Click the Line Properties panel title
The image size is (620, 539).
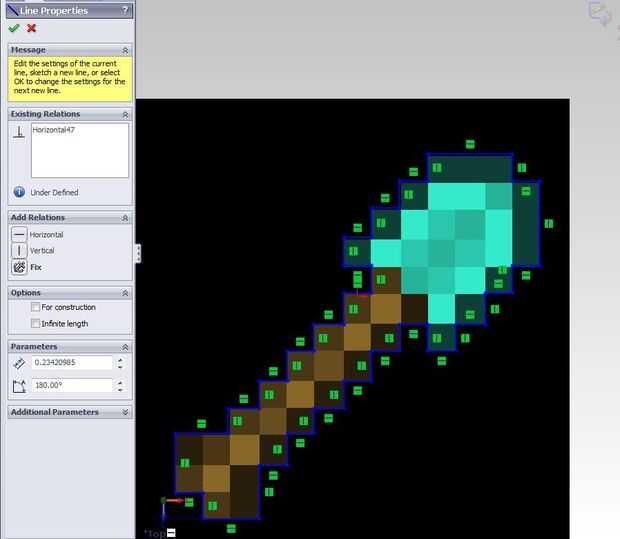(x=54, y=11)
